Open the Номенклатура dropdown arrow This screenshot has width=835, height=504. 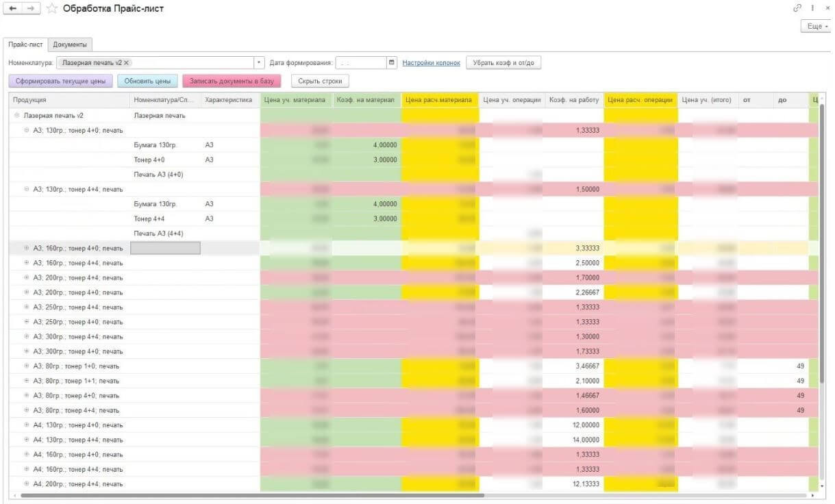[260, 62]
